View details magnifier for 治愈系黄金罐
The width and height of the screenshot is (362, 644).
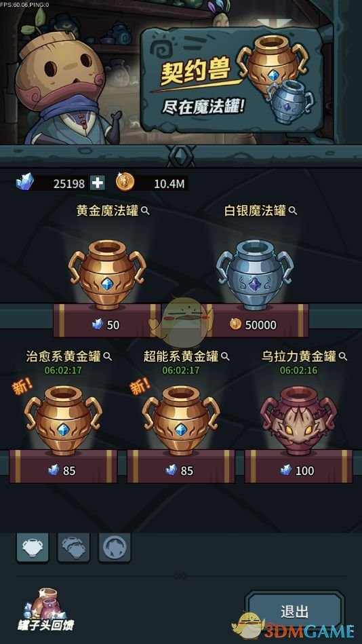108,356
